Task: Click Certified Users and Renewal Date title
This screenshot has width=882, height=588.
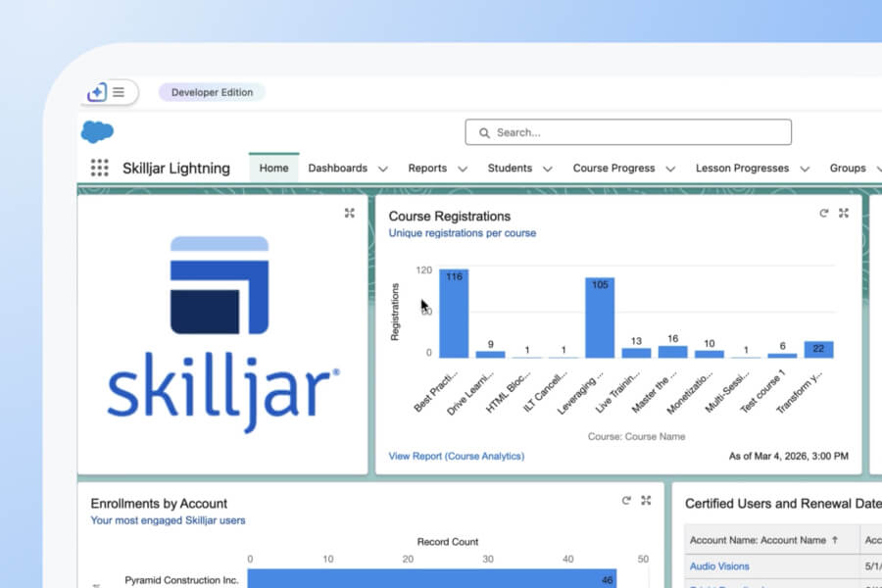Action: pos(783,504)
